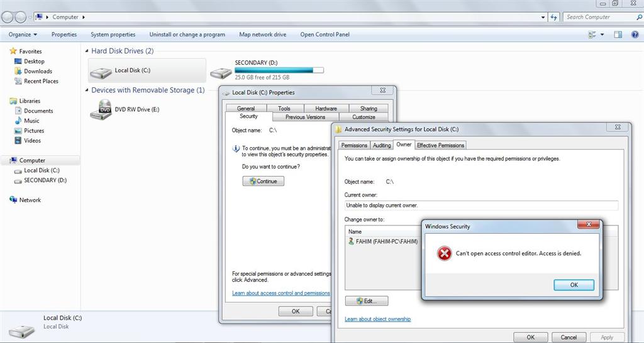Expand the breadcrumb arrow before Computer
This screenshot has width=644, height=343.
tap(48, 17)
